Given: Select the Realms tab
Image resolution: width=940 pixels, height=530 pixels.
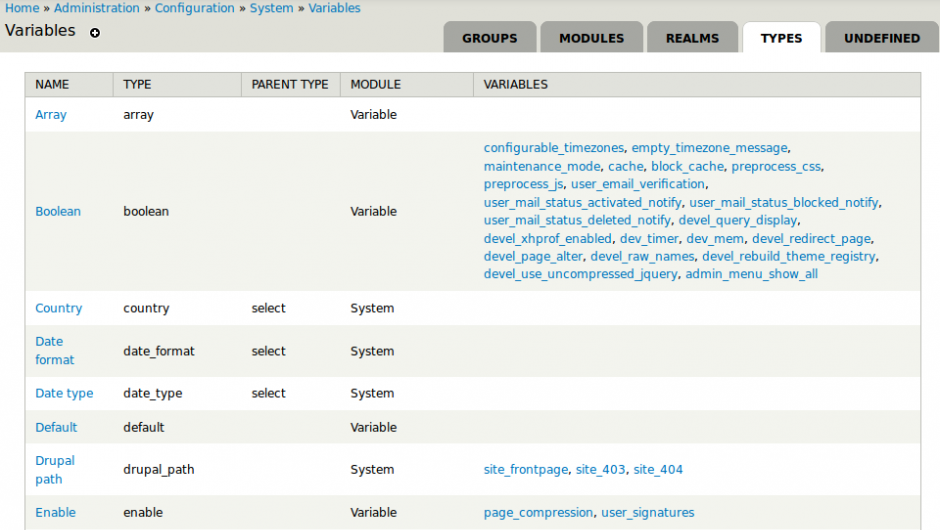Looking at the screenshot, I should [692, 38].
